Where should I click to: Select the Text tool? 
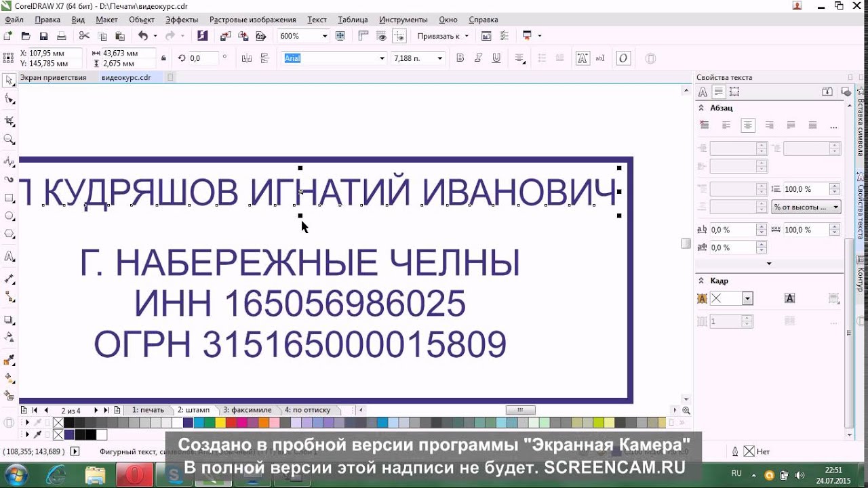[9, 256]
